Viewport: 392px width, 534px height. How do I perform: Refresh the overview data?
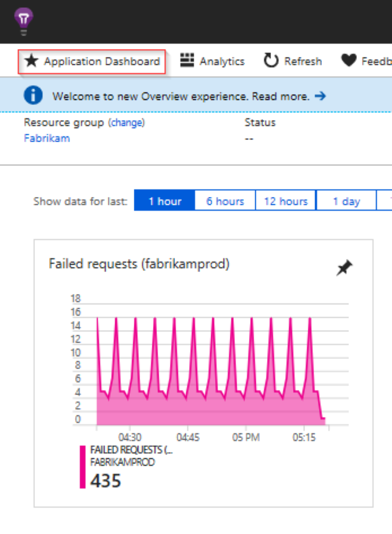(293, 61)
